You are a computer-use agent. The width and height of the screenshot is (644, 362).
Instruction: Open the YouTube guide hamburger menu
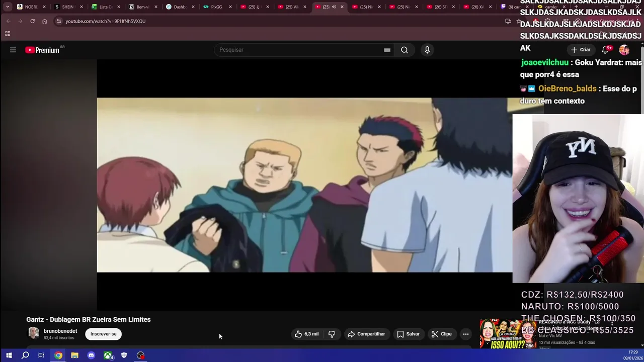click(x=13, y=50)
